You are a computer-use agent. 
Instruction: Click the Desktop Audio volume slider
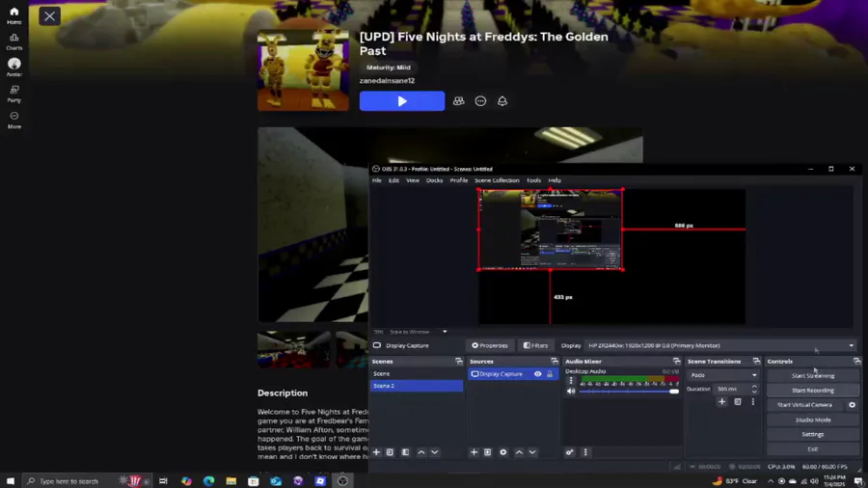click(x=629, y=392)
